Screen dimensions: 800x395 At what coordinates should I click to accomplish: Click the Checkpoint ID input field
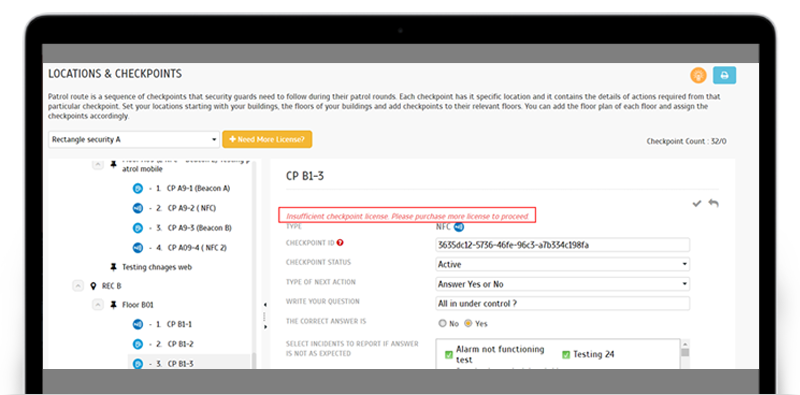click(562, 245)
